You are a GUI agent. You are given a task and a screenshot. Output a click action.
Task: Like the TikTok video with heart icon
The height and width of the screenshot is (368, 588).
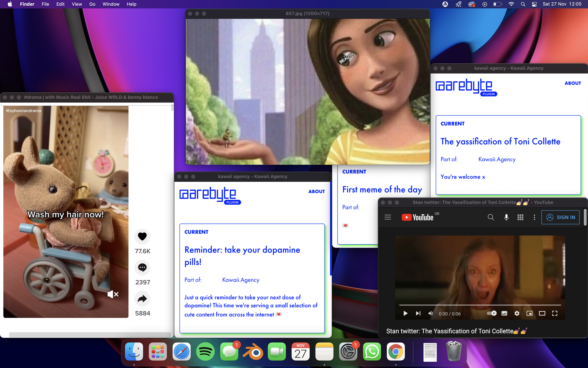pos(142,236)
